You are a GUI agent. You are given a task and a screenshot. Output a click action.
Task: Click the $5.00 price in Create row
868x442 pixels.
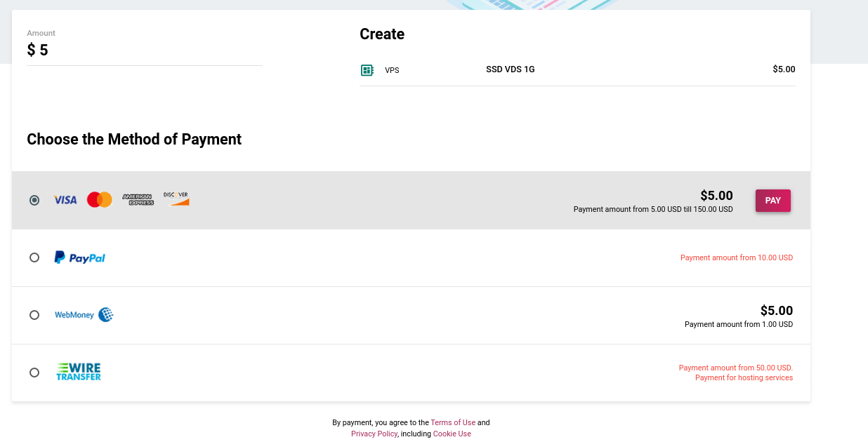point(784,69)
